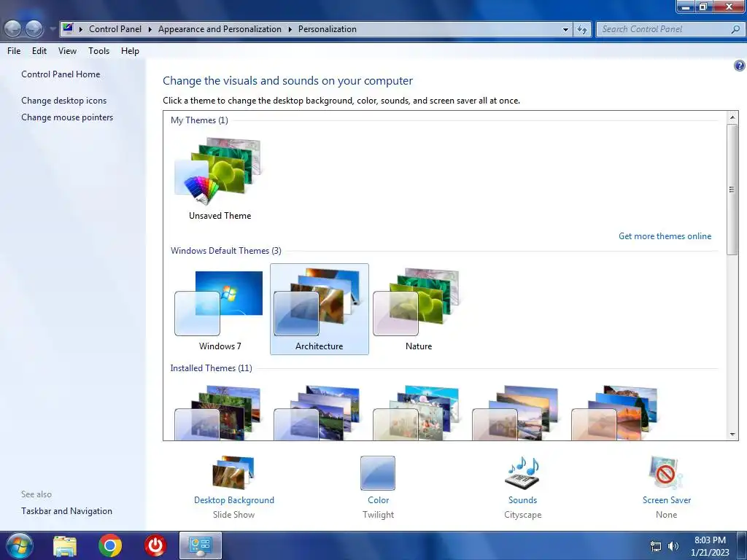
Task: Click the red power icon in taskbar
Action: click(155, 545)
